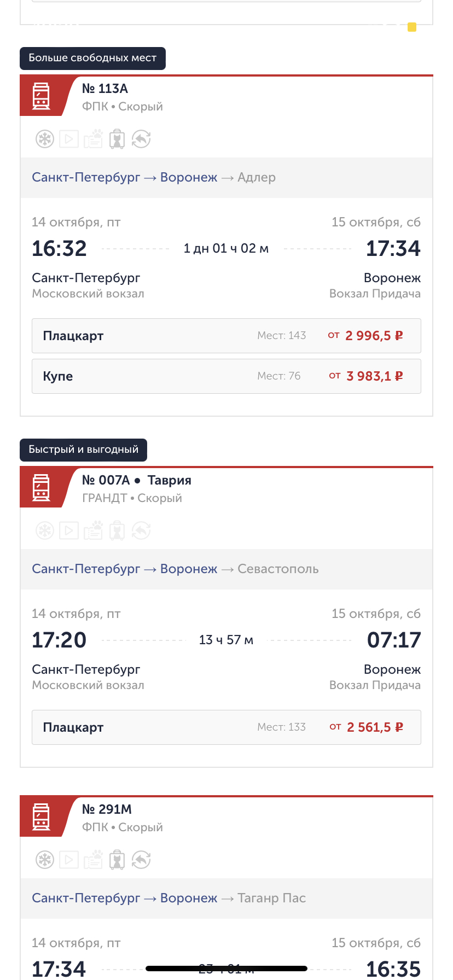453x980 pixels.
Task: Select Купе option at 3 983,1 ₽
Action: point(226,376)
